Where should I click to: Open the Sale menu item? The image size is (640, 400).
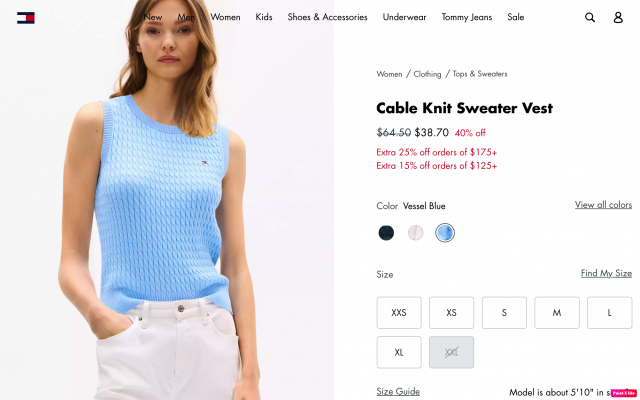(x=516, y=17)
